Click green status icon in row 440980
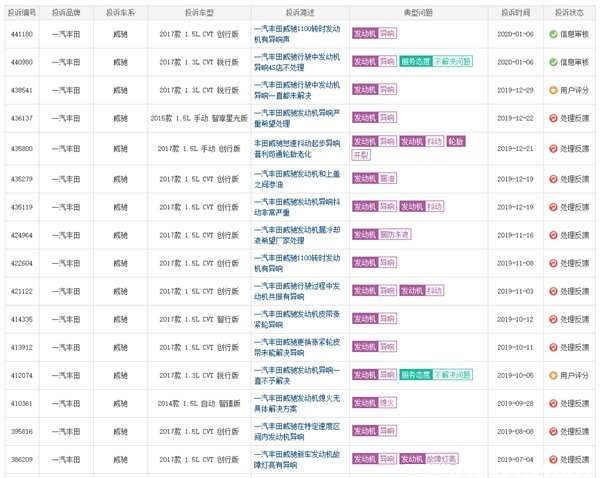 click(x=553, y=61)
